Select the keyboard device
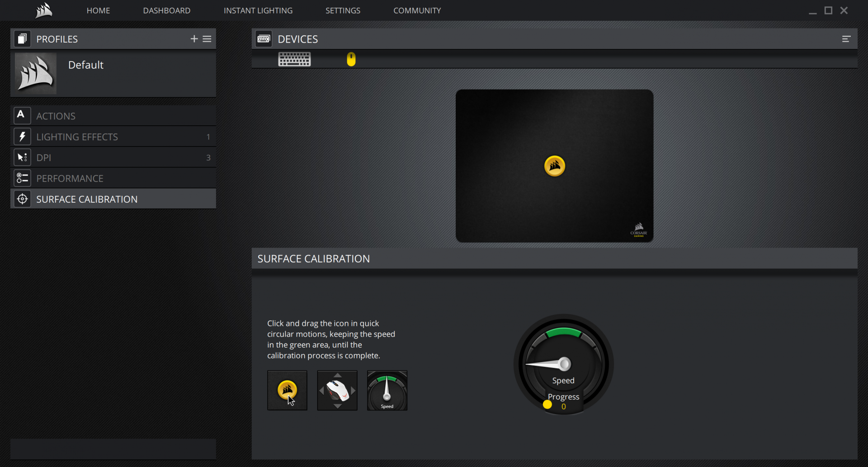The height and width of the screenshot is (467, 868). click(x=294, y=59)
